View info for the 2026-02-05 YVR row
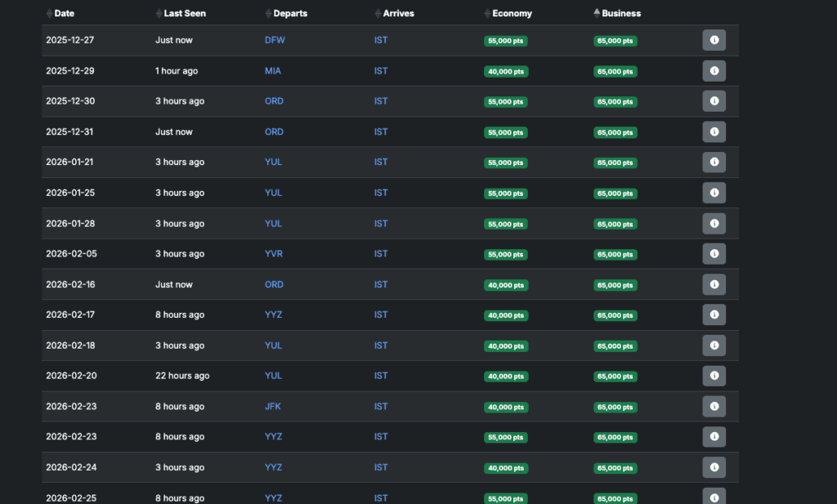 [714, 254]
